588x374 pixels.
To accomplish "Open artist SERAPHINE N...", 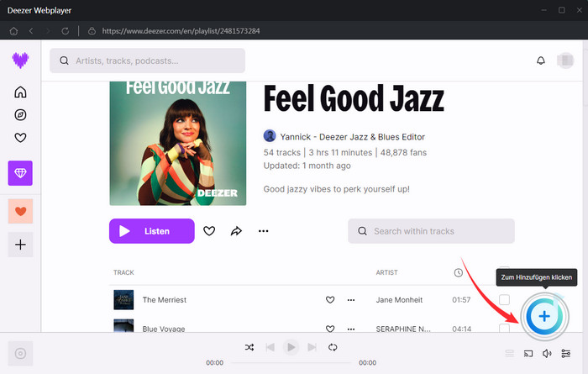I will [x=403, y=329].
